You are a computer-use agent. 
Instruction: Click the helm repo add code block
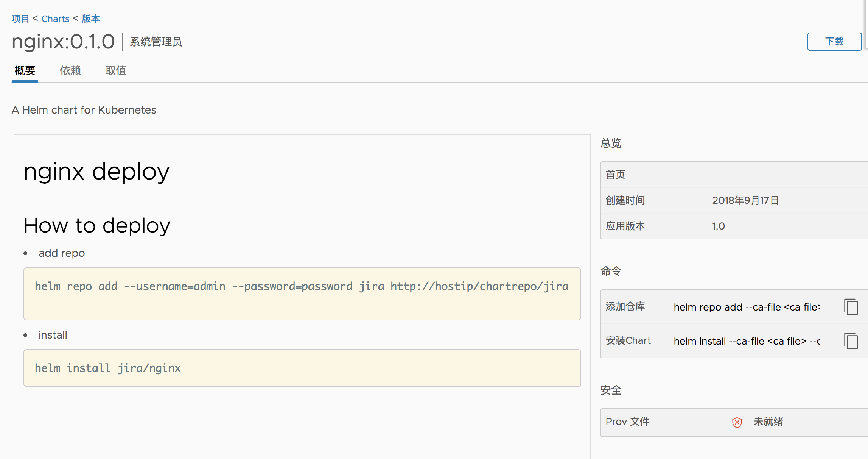(x=302, y=294)
